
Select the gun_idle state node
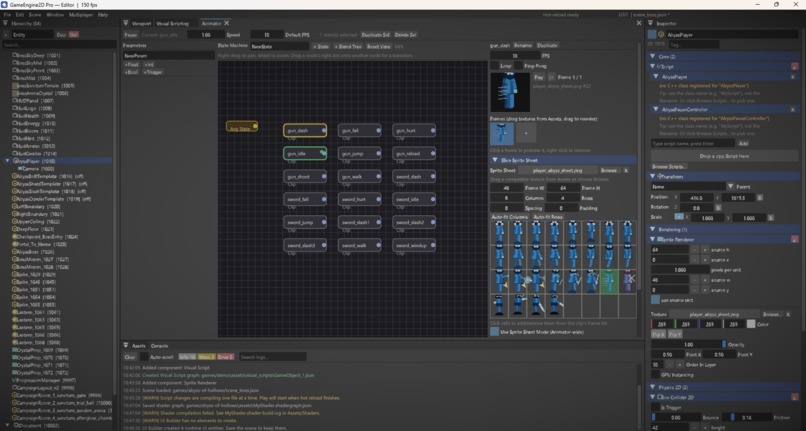(x=305, y=153)
